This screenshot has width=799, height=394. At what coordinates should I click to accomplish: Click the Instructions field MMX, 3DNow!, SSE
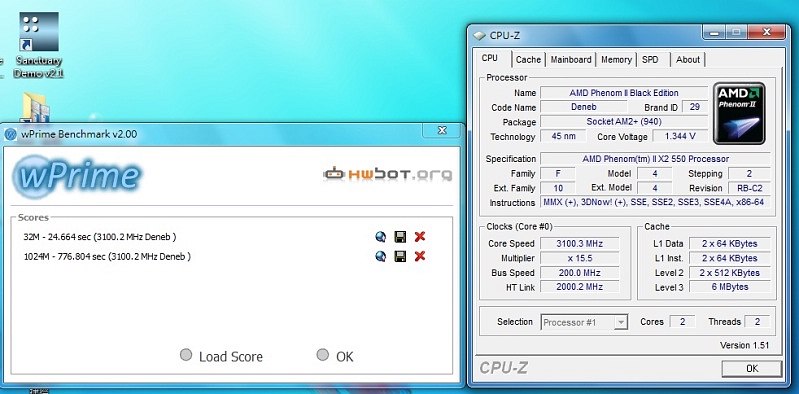[655, 202]
